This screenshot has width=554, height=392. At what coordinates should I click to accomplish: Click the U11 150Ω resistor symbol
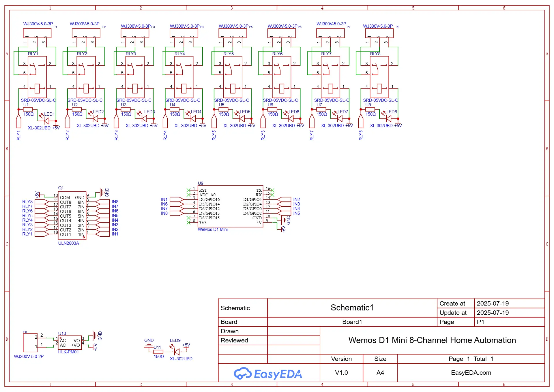[x=158, y=352]
